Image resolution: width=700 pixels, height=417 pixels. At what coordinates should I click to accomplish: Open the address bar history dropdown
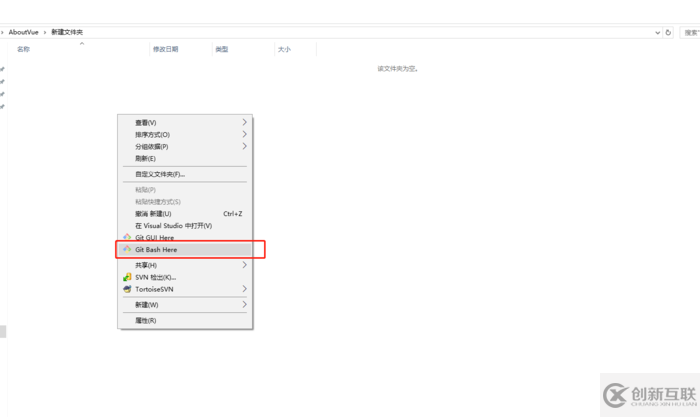[x=657, y=33]
